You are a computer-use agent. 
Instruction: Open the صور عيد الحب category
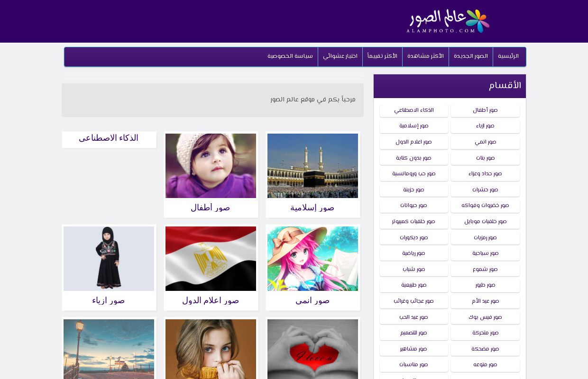414,317
